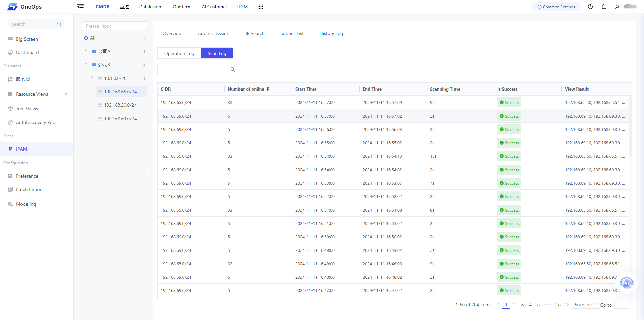Screen dimensions: 644x320
Task: Select the Scan Log toggle
Action: click(x=217, y=53)
